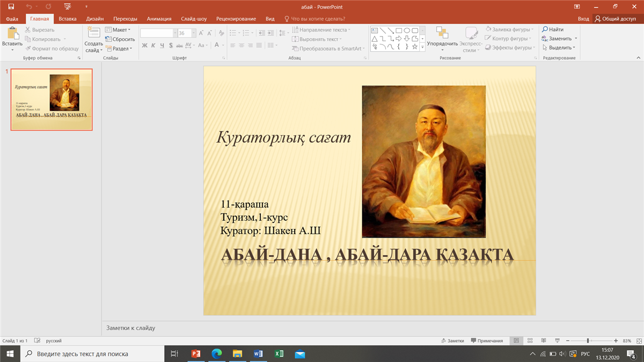Image resolution: width=644 pixels, height=362 pixels.
Task: Expand the font size dropdown
Action: (194, 33)
